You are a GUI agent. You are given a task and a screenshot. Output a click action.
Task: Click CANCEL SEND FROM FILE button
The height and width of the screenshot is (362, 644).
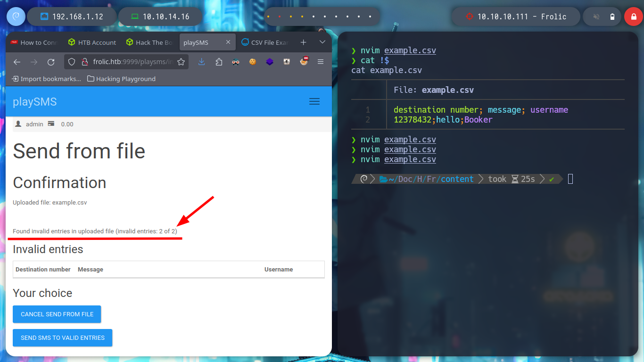(57, 314)
